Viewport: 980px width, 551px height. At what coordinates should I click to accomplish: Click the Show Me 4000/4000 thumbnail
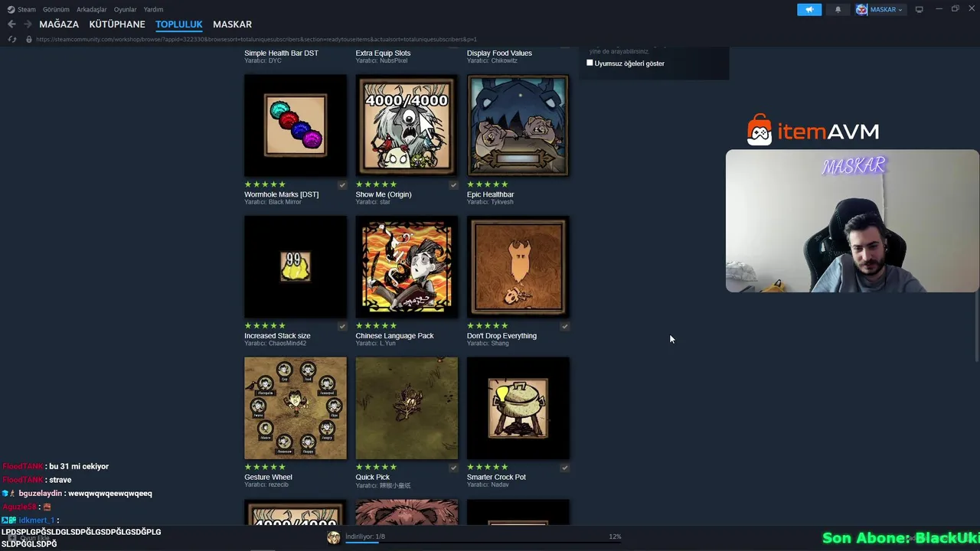point(407,126)
